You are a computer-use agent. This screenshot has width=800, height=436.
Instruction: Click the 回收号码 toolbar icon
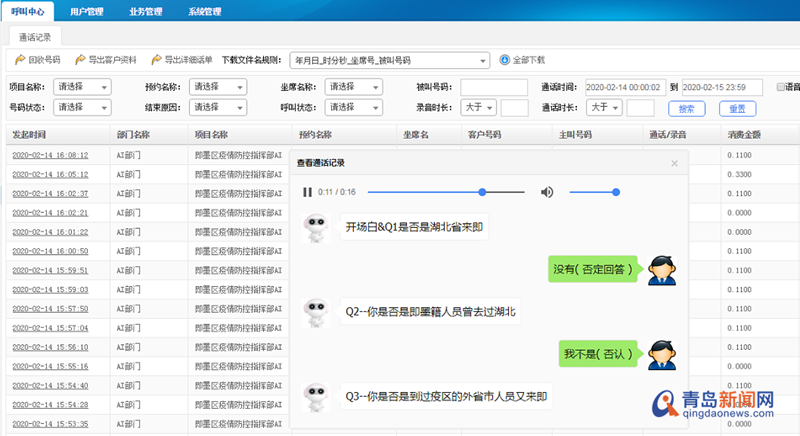20,60
